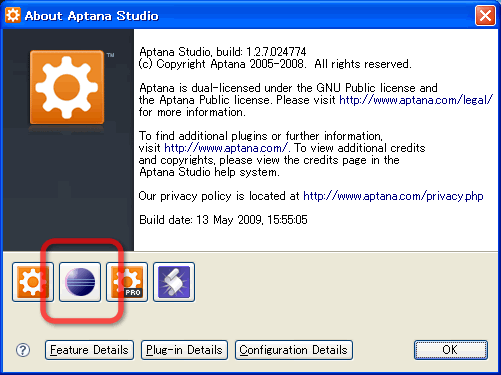Screen dimensions: 501x375
Task: Click the Aptana Studio gear feature icon
Action: point(33,282)
